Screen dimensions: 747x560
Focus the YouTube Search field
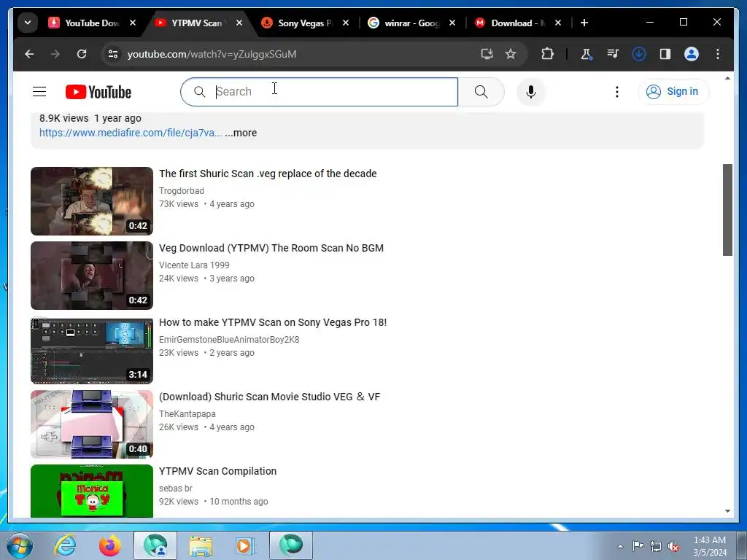tap(320, 92)
